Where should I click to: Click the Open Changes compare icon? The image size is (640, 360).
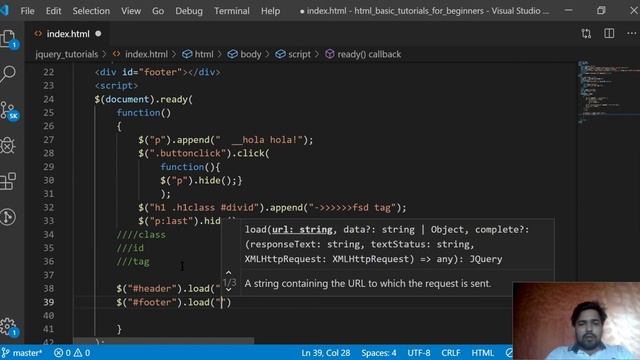[586, 33]
